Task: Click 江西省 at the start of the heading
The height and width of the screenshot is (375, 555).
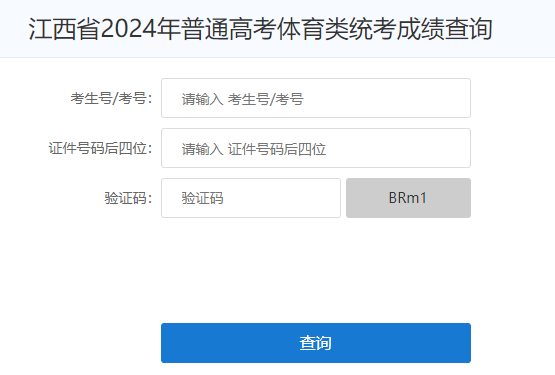Action: pos(64,29)
